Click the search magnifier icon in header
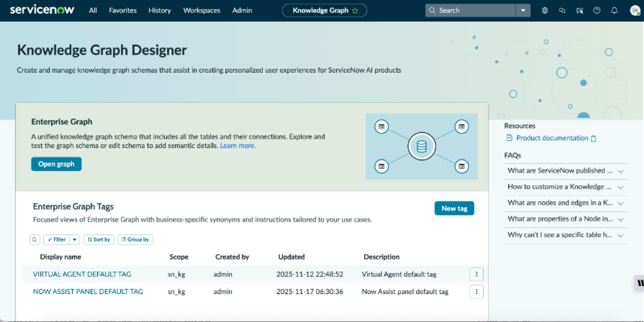 [432, 11]
